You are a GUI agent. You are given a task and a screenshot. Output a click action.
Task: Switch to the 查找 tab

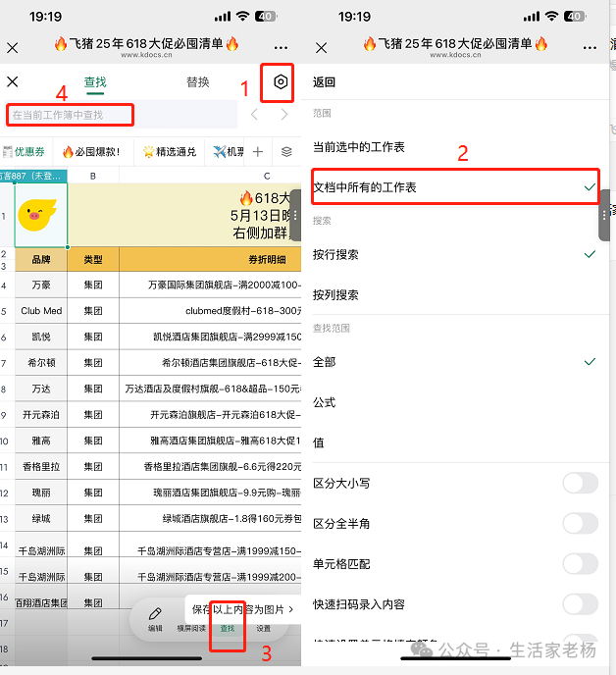95,81
